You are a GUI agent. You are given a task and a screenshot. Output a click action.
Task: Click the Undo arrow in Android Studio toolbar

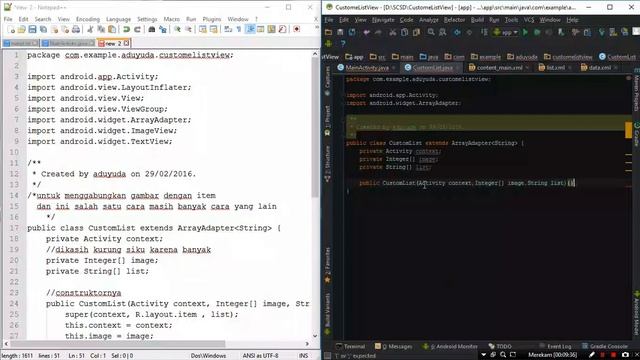367,32
